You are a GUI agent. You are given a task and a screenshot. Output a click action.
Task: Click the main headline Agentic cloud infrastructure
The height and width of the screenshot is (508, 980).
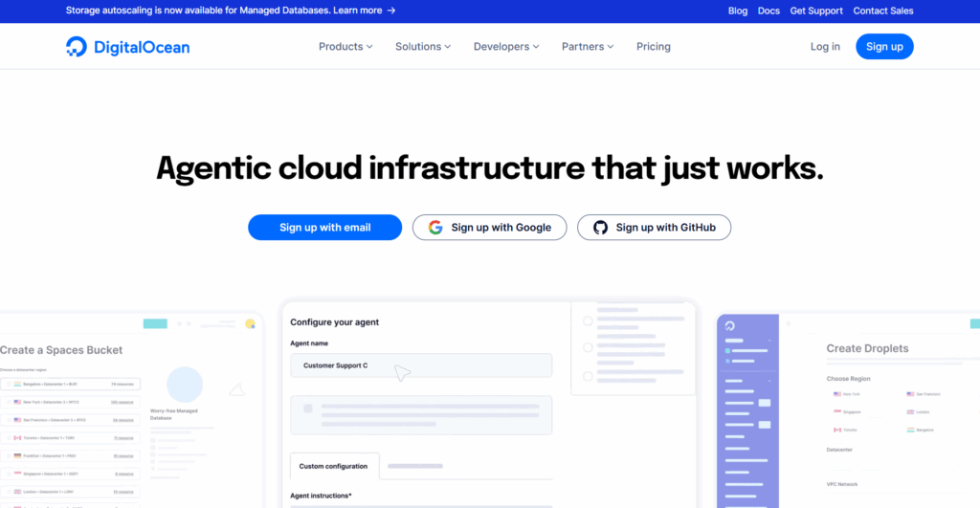489,168
